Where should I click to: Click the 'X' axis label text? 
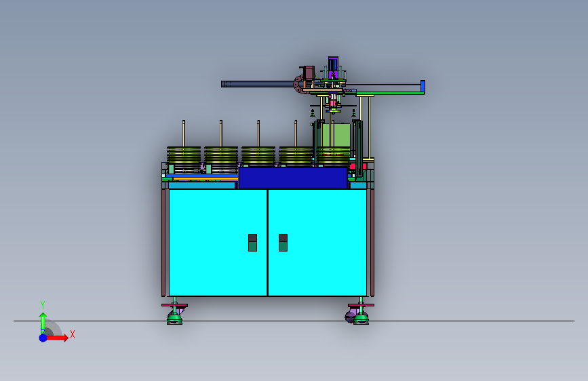[73, 334]
